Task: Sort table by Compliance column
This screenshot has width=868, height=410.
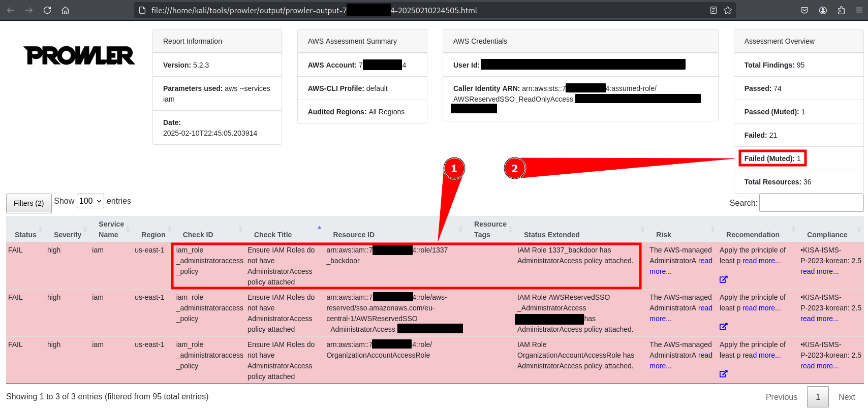Action: 827,235
